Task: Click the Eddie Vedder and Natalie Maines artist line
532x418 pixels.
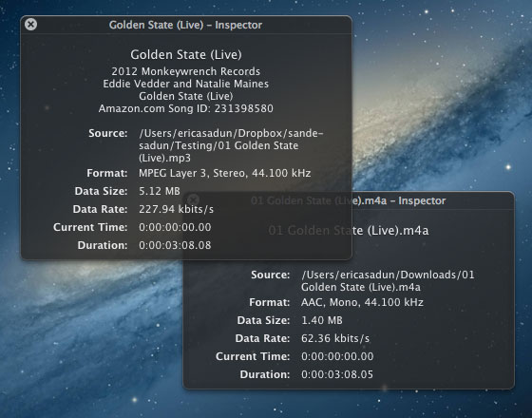Action: click(186, 84)
